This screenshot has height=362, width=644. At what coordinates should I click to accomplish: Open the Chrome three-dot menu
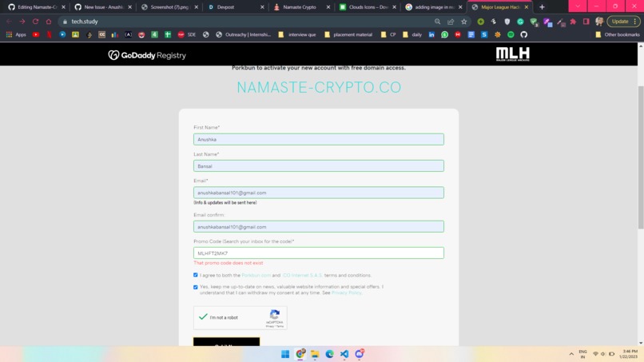point(635,22)
